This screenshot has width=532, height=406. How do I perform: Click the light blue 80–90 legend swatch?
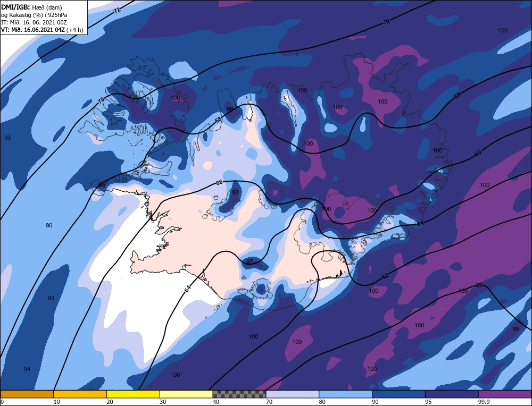[x=345, y=394]
